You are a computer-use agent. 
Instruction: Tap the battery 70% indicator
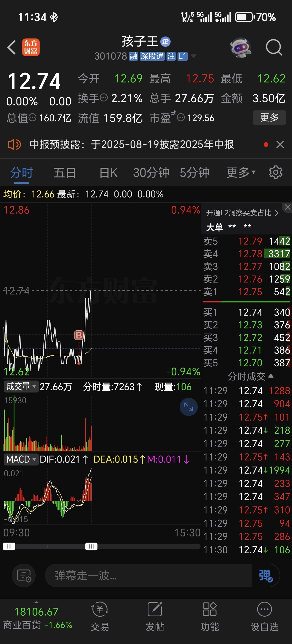pos(255,17)
